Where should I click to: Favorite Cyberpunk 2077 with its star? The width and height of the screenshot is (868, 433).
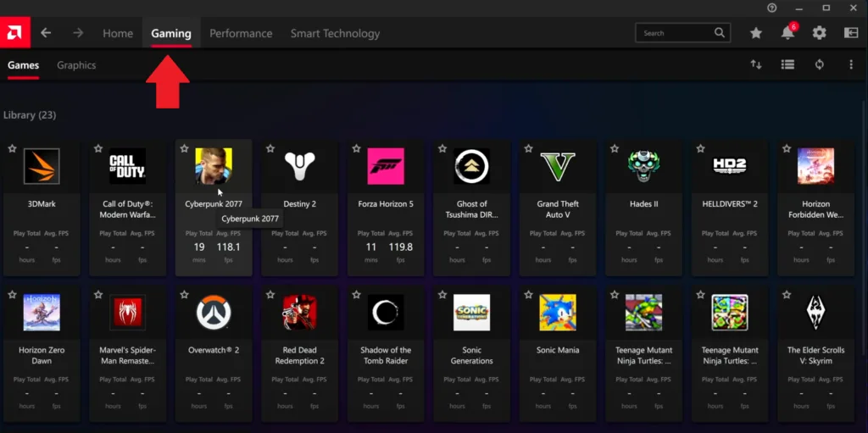point(184,149)
